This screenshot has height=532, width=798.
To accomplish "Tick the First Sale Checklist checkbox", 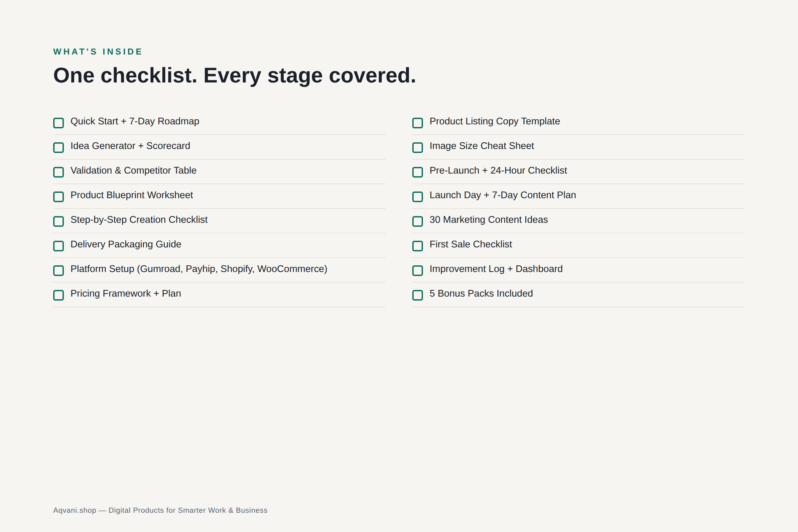I will coord(417,246).
